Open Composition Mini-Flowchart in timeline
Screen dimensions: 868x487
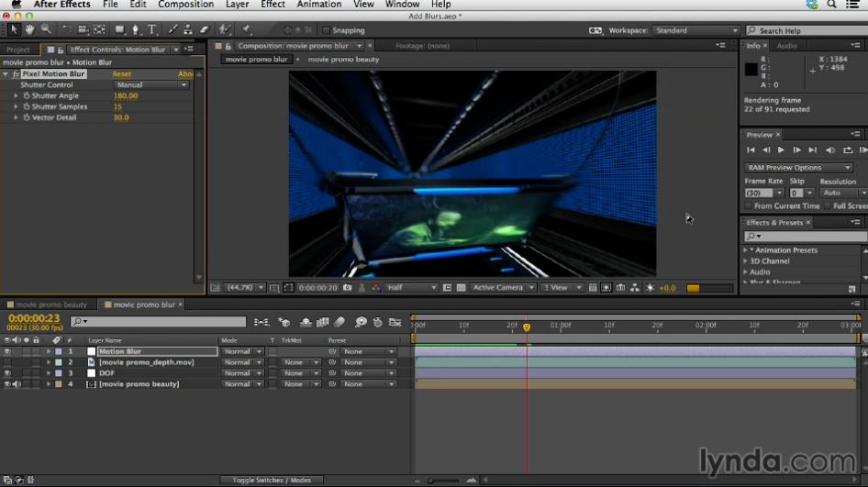(x=262, y=322)
